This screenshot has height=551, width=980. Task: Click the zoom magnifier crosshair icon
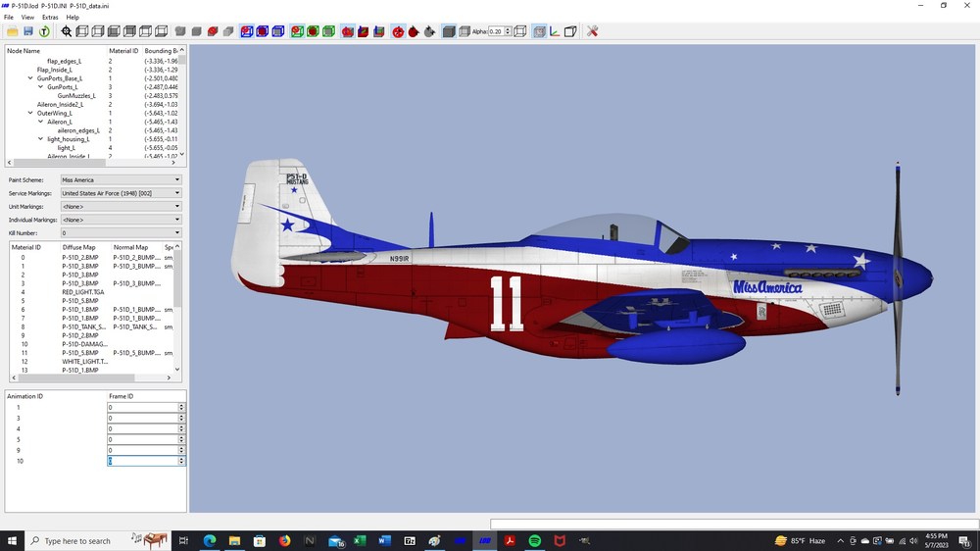pyautogui.click(x=67, y=31)
